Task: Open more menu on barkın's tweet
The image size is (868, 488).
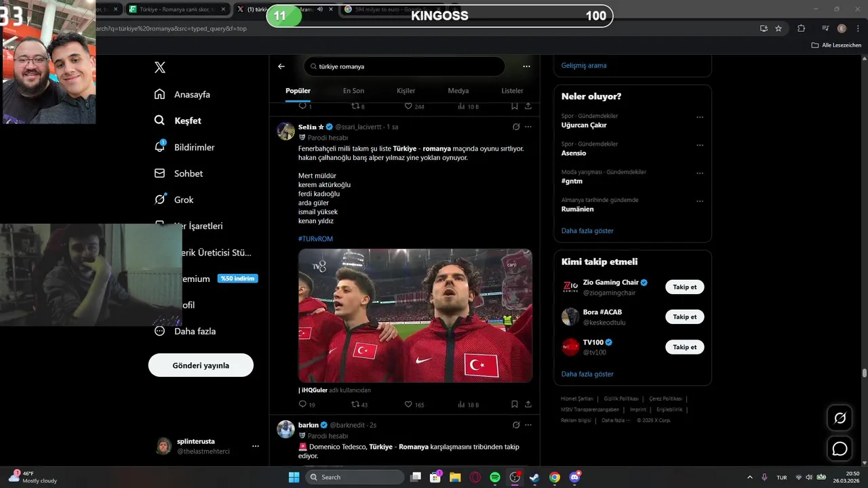Action: click(528, 425)
